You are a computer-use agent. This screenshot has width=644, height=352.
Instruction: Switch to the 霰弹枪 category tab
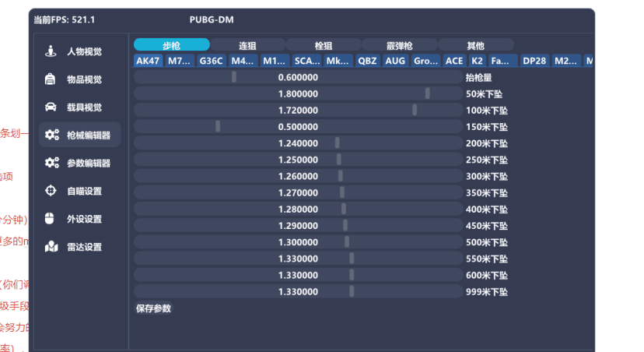pyautogui.click(x=400, y=45)
